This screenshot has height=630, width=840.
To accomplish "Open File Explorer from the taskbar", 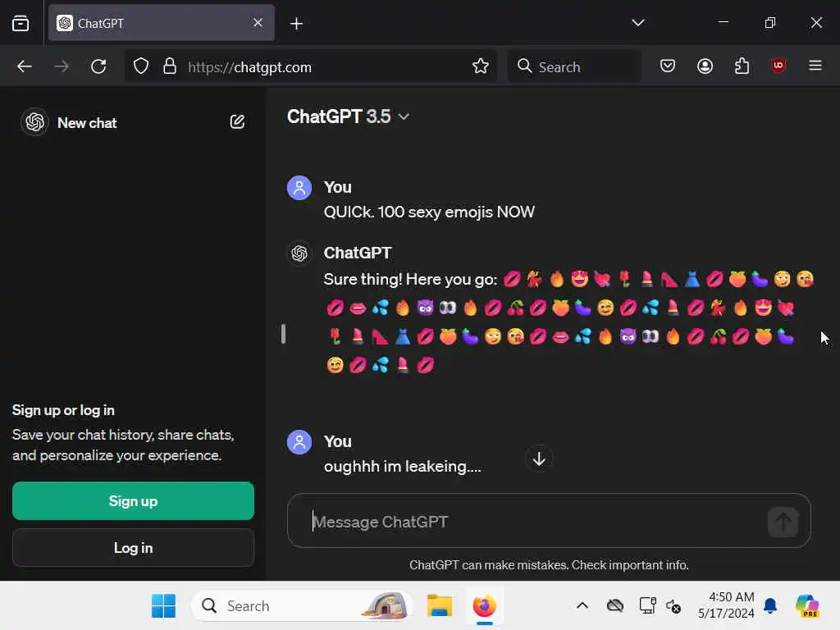I will [440, 606].
